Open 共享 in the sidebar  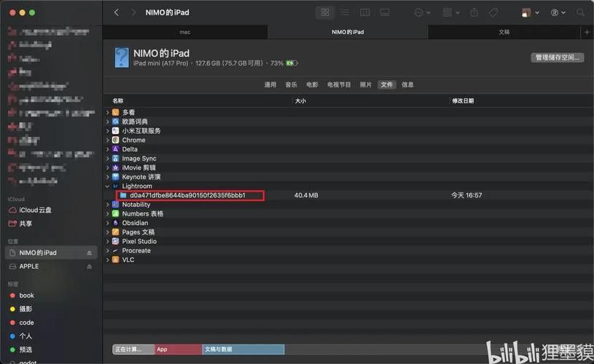20,223
